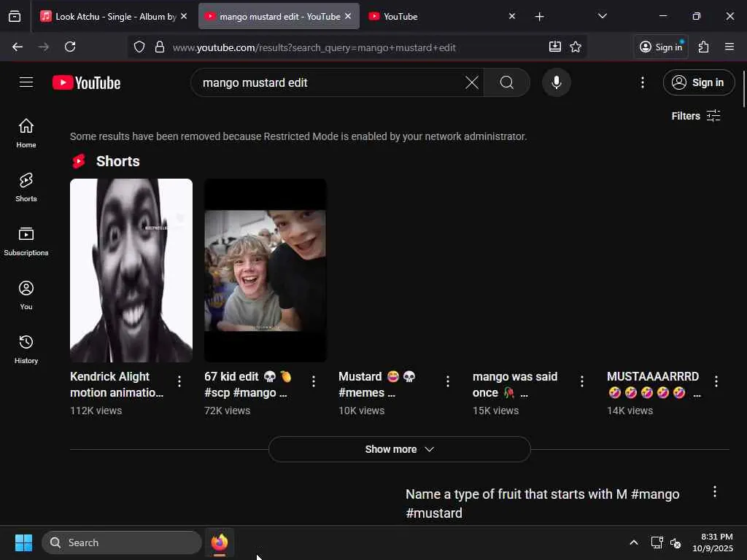
Task: Play the Kendrick short thumbnail
Action: [131, 271]
